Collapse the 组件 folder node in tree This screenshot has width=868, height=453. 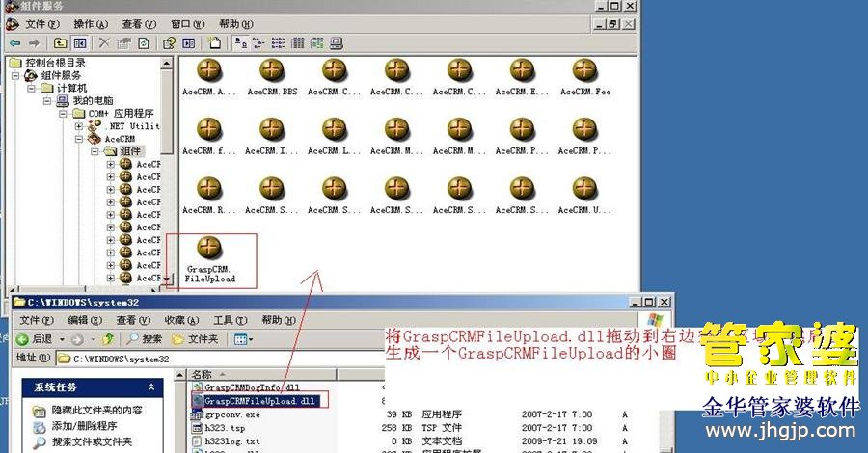click(95, 151)
